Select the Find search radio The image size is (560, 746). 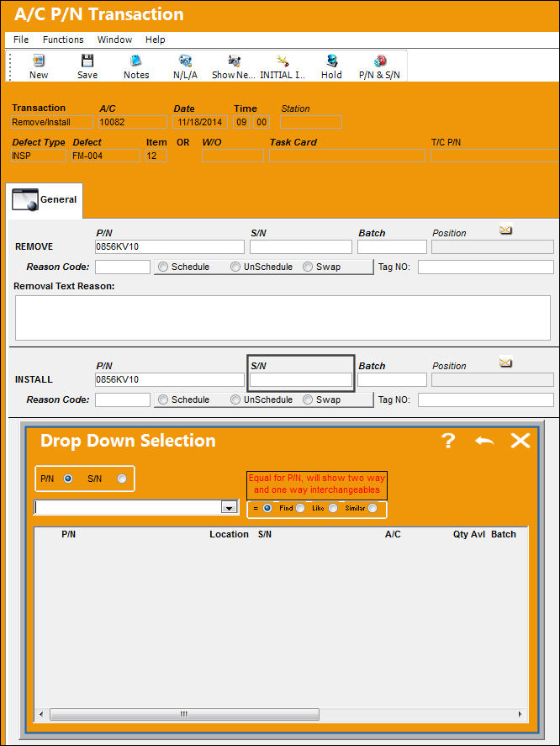tap(300, 508)
